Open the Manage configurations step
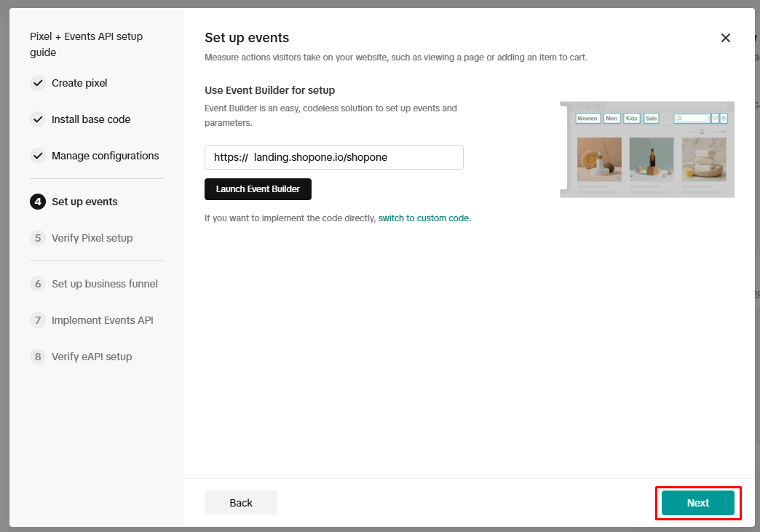Image resolution: width=760 pixels, height=532 pixels. (105, 156)
